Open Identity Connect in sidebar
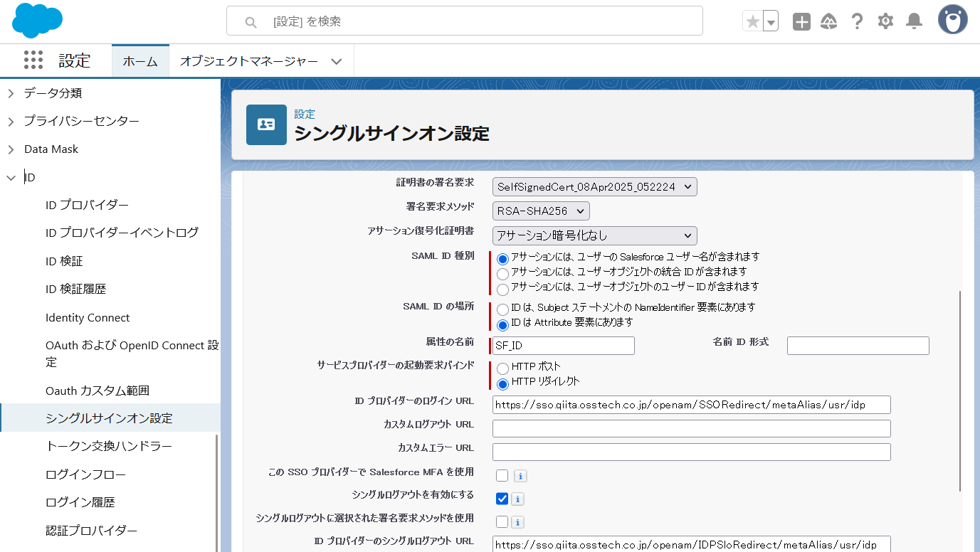The height and width of the screenshot is (552, 980). (x=88, y=317)
